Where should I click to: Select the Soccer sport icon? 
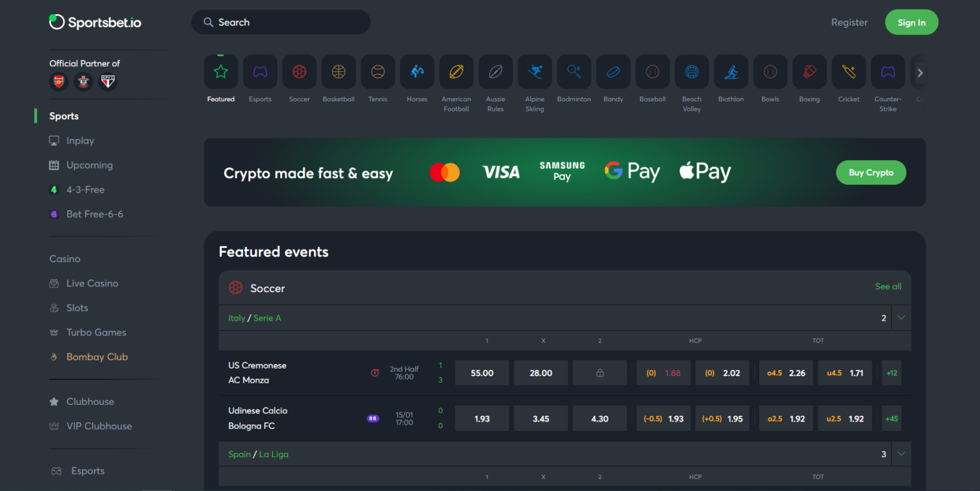click(299, 71)
